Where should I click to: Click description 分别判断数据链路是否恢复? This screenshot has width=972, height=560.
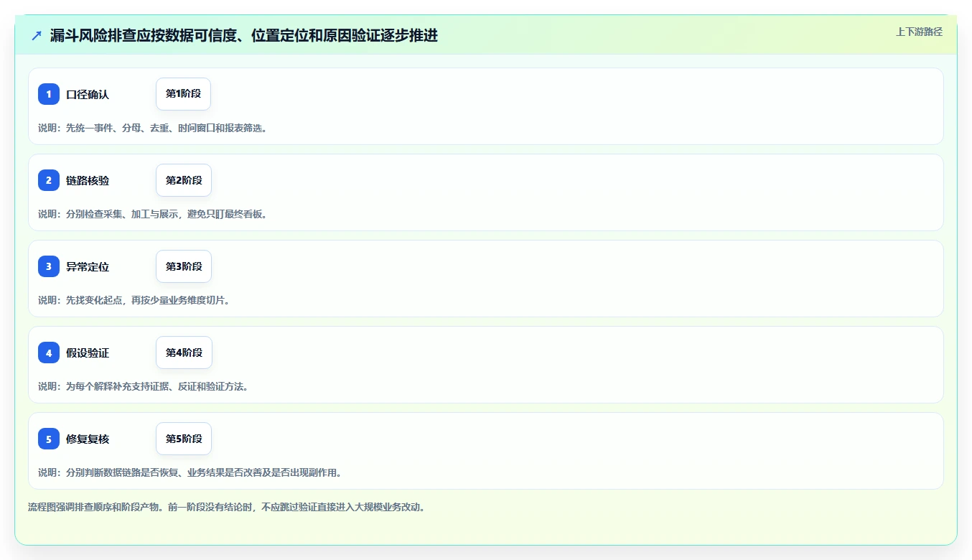(x=190, y=472)
